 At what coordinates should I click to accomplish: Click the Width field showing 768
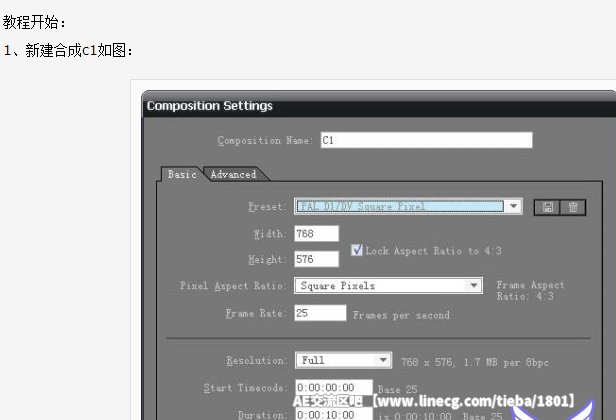[316, 233]
